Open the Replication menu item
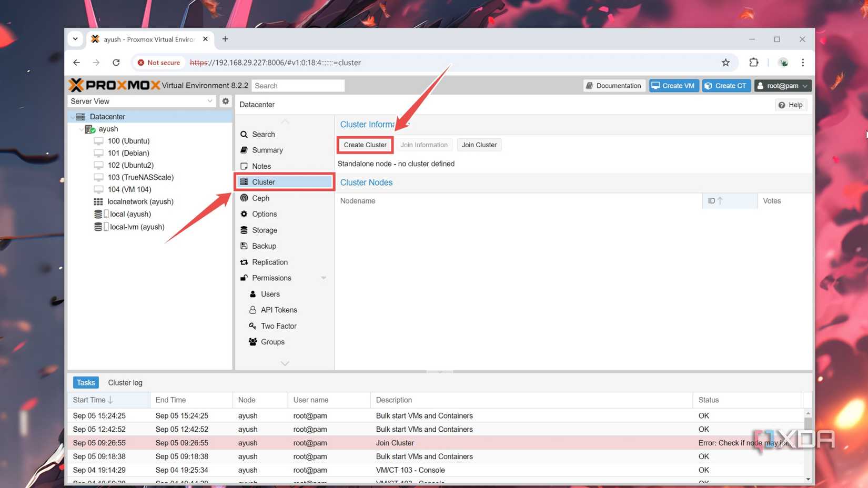The height and width of the screenshot is (488, 868). 284,262
